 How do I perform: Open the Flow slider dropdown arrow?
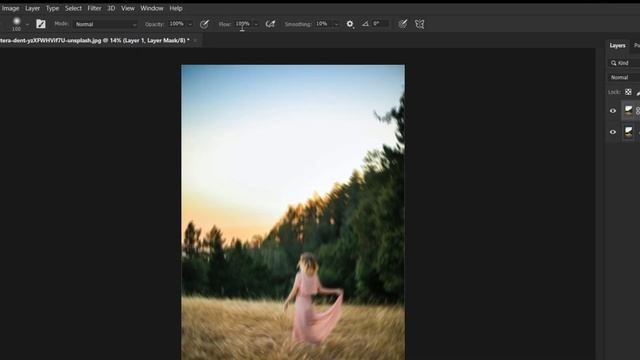(x=256, y=24)
